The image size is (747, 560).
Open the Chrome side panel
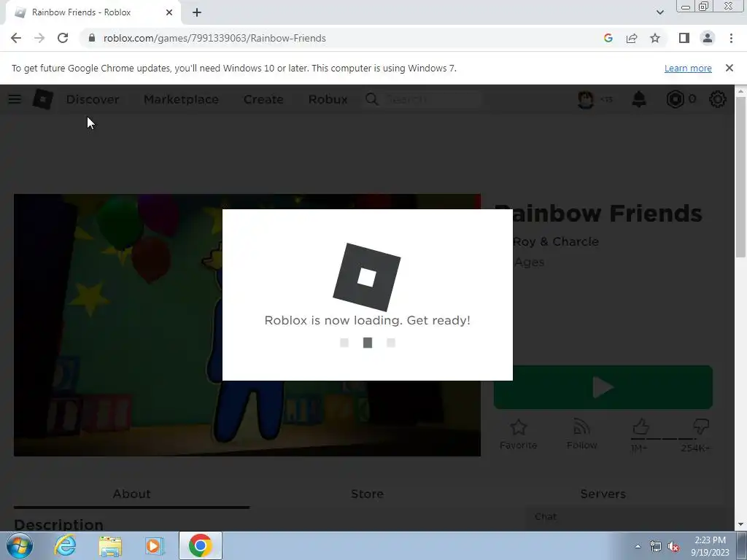[x=684, y=38]
